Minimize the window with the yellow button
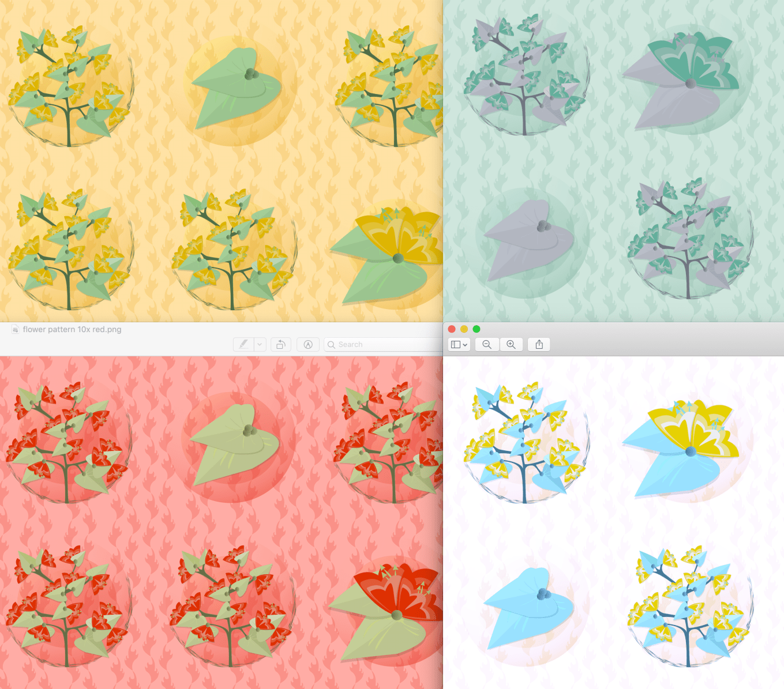Image resolution: width=784 pixels, height=689 pixels. (x=464, y=329)
